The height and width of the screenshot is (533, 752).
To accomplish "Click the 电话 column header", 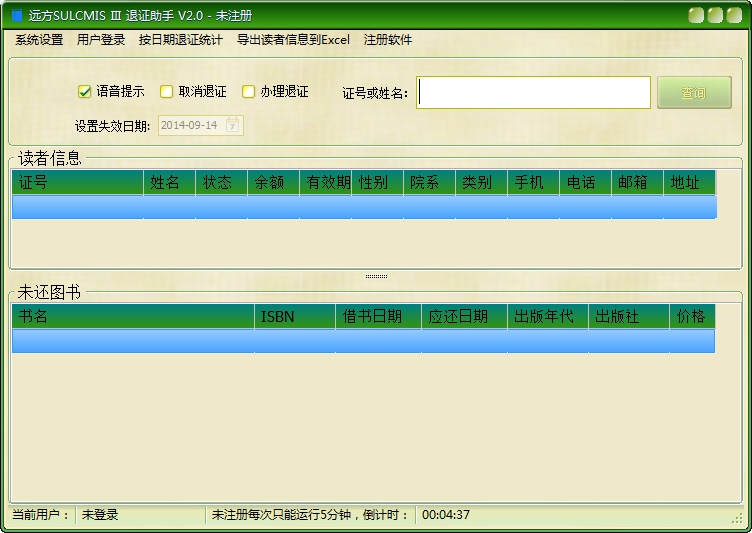I will click(586, 182).
